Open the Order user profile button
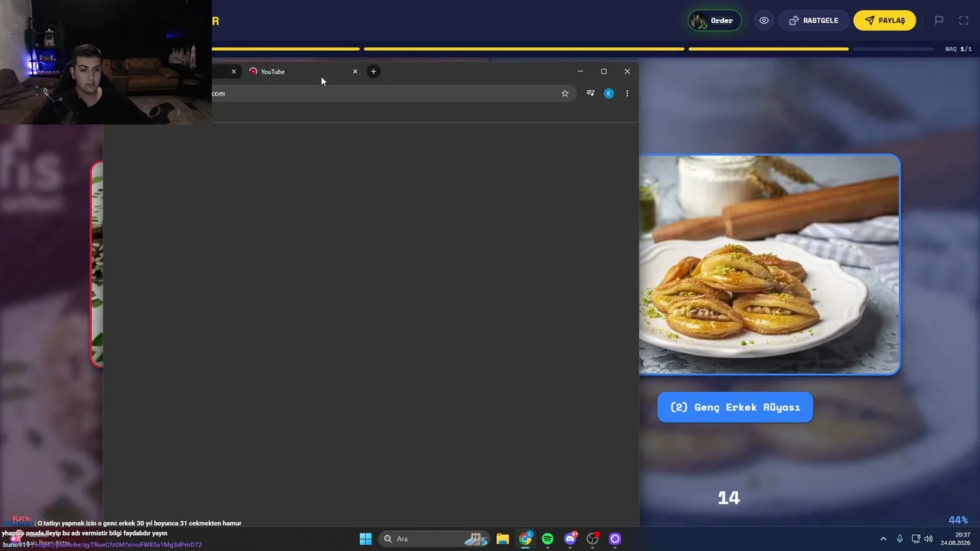The image size is (980, 551). click(x=714, y=21)
